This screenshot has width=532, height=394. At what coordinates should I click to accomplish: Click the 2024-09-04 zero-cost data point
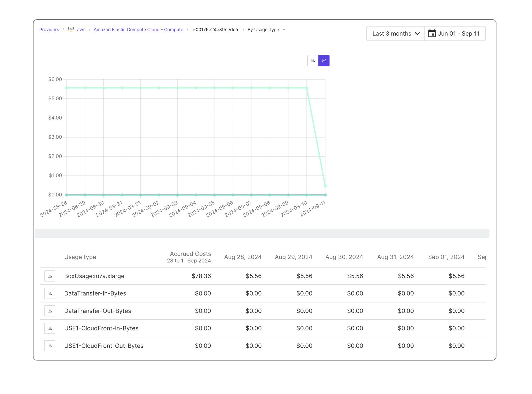tap(196, 195)
